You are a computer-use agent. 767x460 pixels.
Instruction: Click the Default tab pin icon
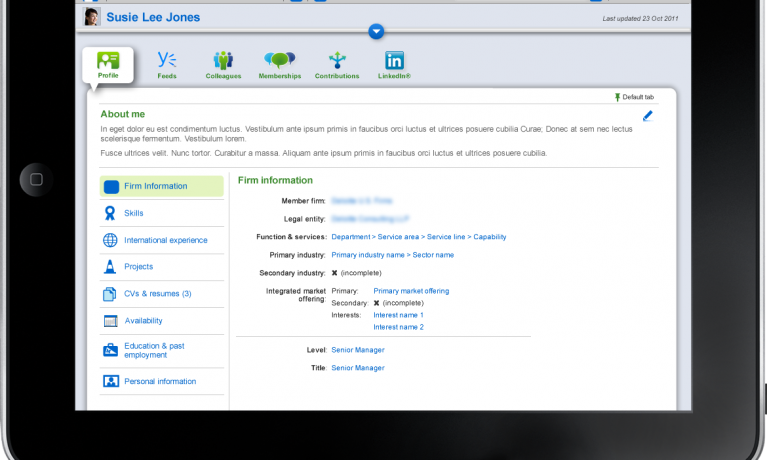click(x=617, y=97)
